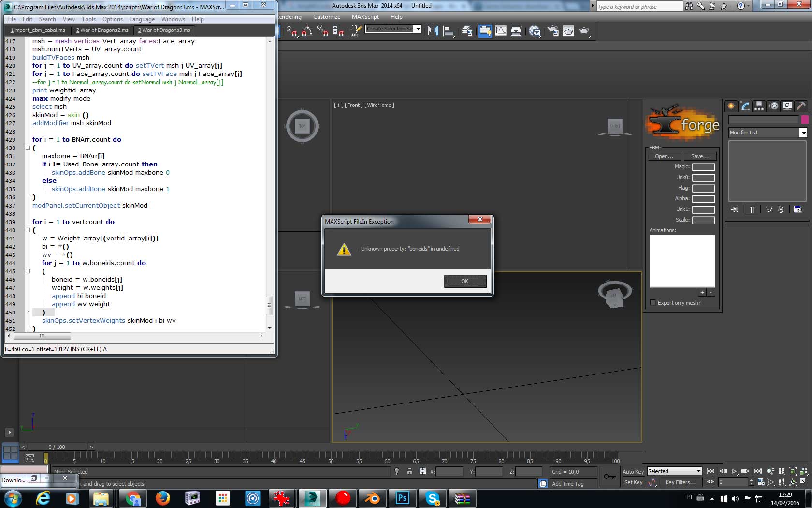
Task: Enable the Export only mesh checkbox
Action: pyautogui.click(x=653, y=303)
